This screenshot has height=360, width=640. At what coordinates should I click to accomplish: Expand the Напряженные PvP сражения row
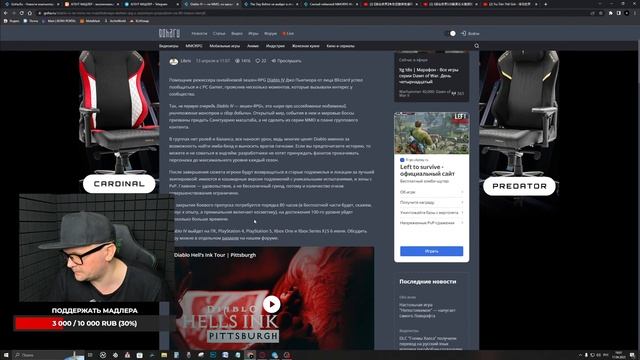pyautogui.click(x=431, y=223)
